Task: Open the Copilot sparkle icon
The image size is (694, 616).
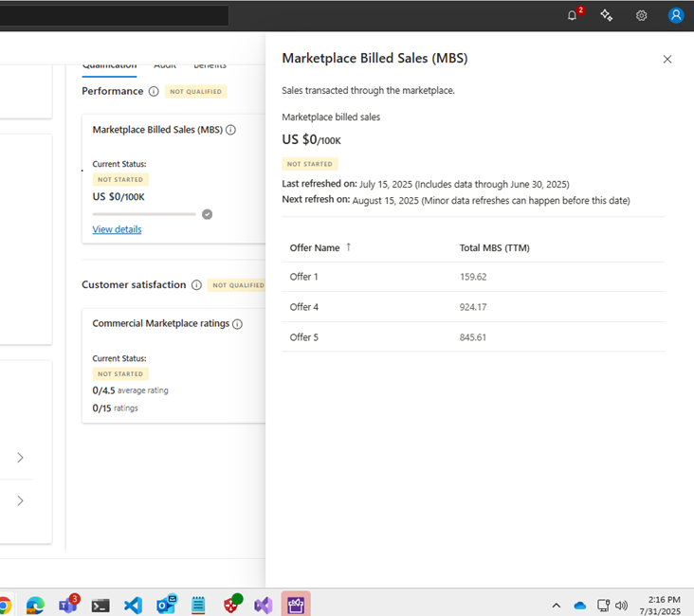Action: tap(607, 15)
